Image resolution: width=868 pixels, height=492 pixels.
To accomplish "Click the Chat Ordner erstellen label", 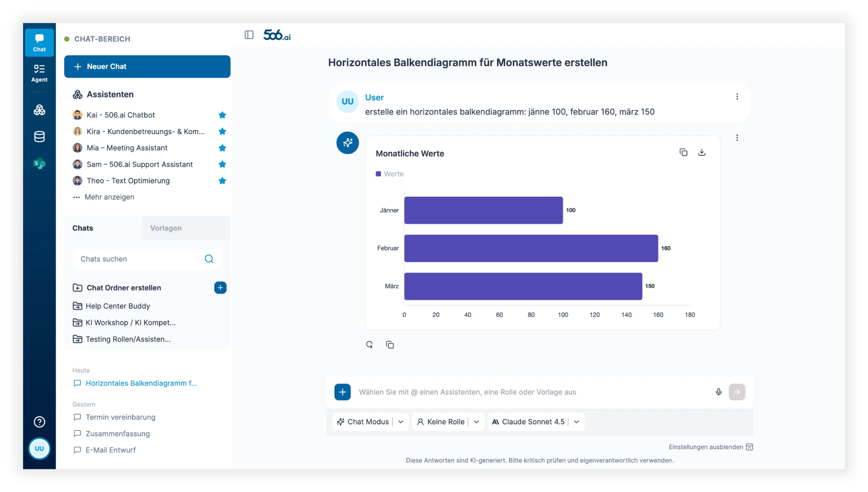I will (x=124, y=288).
